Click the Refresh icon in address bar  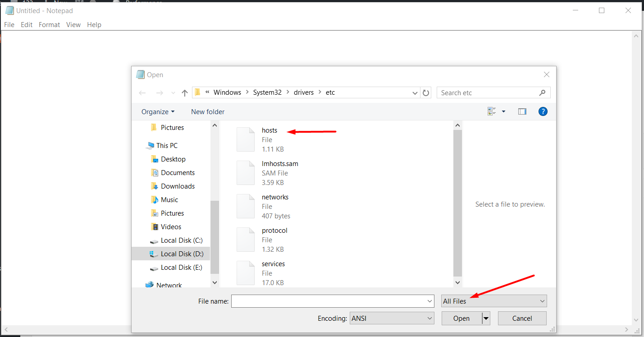(x=425, y=92)
